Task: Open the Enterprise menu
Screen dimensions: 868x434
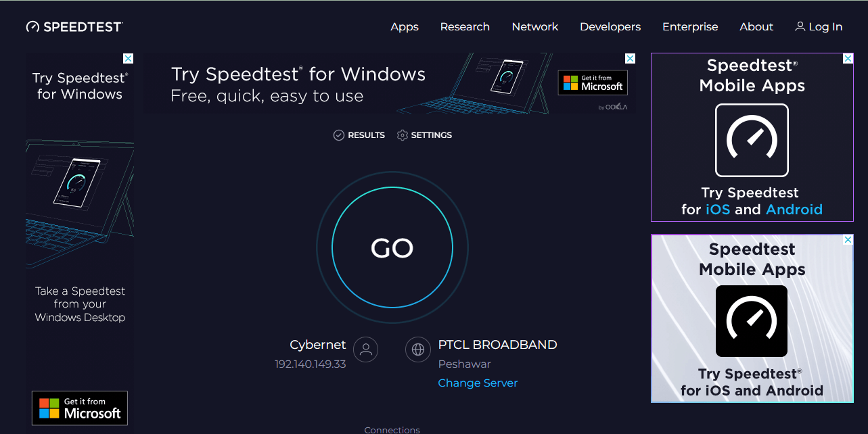Action: tap(690, 27)
